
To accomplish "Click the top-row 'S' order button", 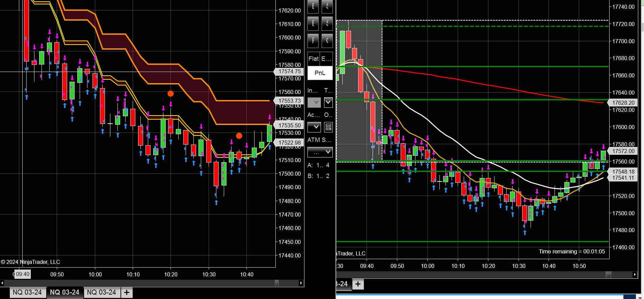I will pyautogui.click(x=327, y=6).
